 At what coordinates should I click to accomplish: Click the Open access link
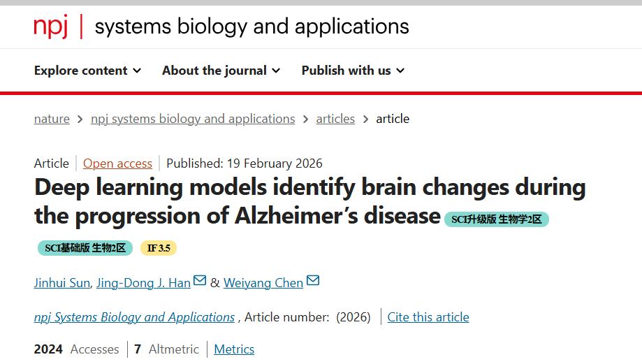pyautogui.click(x=117, y=163)
